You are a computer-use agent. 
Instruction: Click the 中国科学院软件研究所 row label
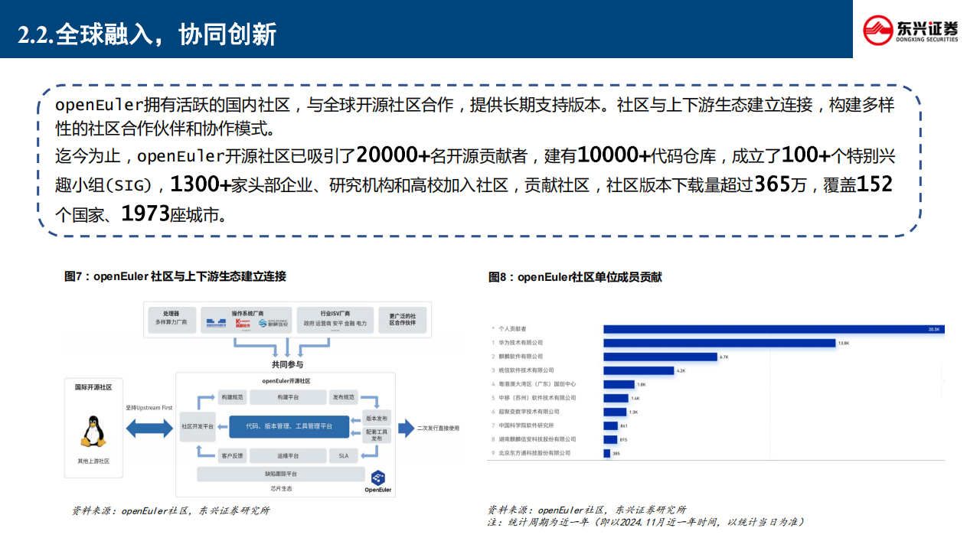pyautogui.click(x=526, y=425)
